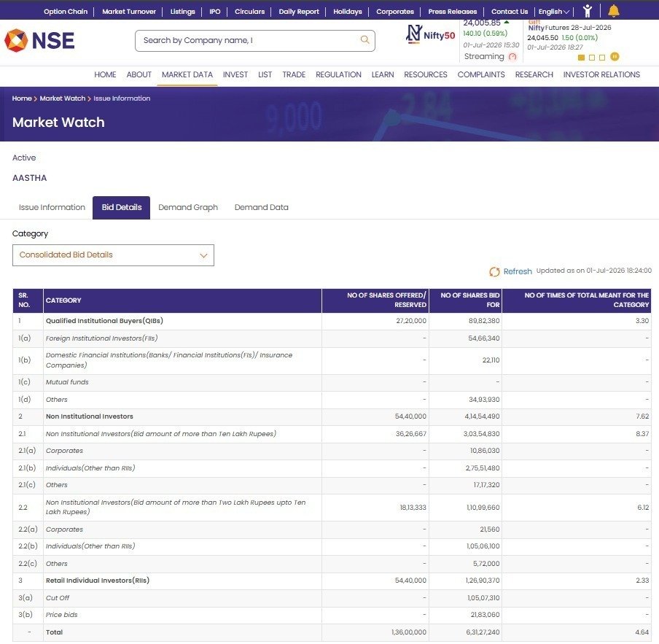The height and width of the screenshot is (644, 659).
Task: Click the Cut Off row
Action: (332, 598)
